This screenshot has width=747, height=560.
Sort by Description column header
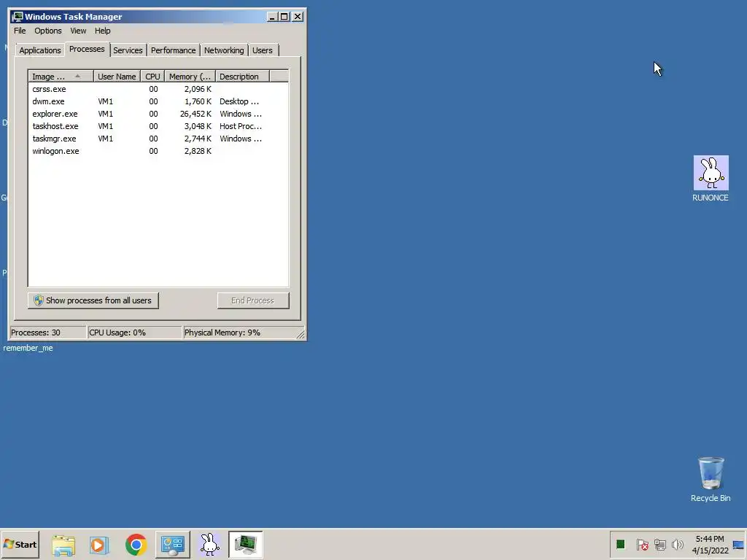[x=242, y=76]
